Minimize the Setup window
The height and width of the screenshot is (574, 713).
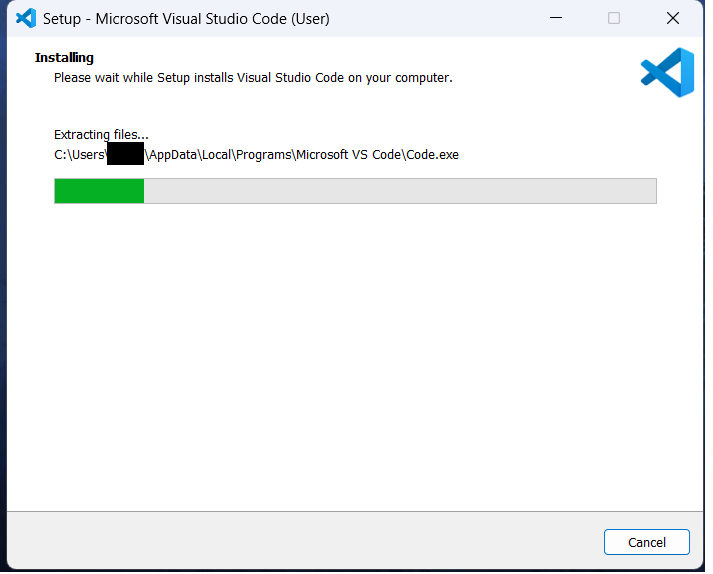coord(556,18)
